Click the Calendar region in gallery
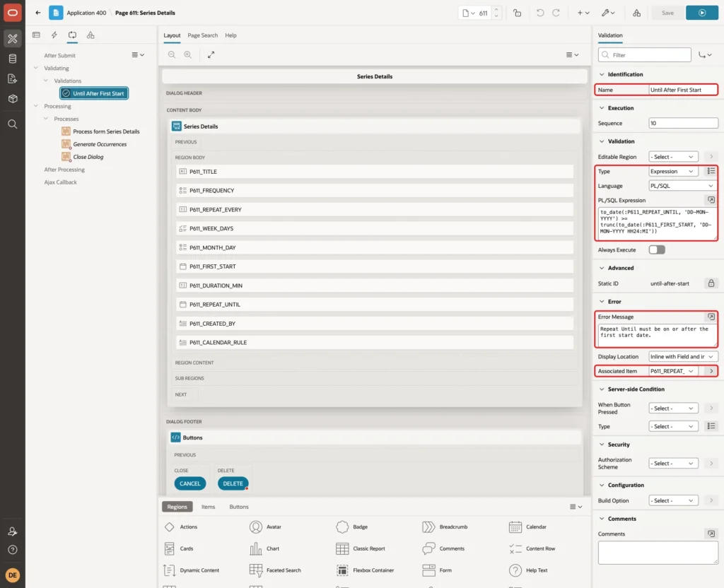The image size is (724, 588). tap(527, 527)
